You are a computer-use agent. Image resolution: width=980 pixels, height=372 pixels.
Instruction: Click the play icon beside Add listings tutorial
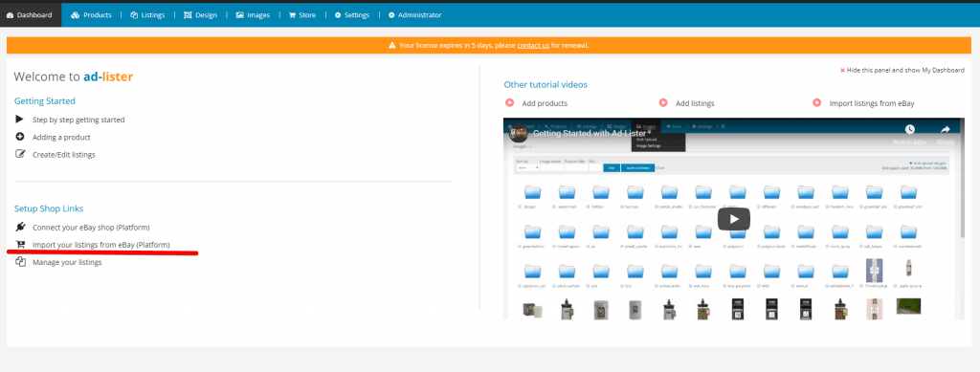click(x=663, y=103)
